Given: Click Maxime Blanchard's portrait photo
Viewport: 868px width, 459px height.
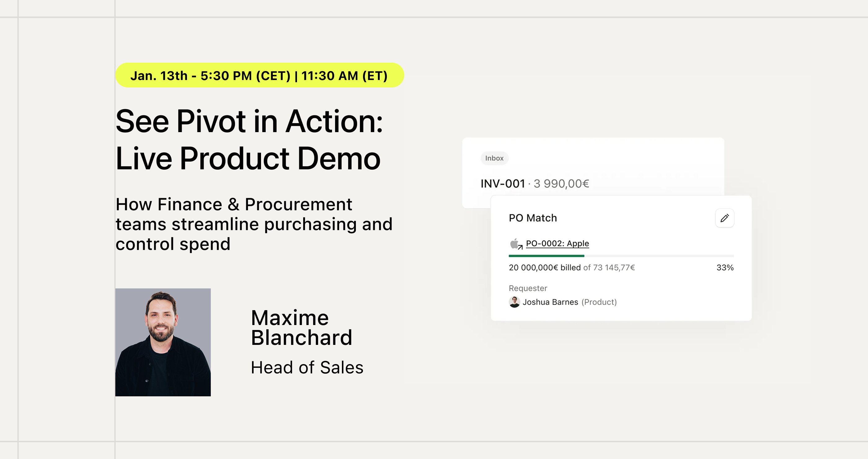Looking at the screenshot, I should click(x=163, y=342).
